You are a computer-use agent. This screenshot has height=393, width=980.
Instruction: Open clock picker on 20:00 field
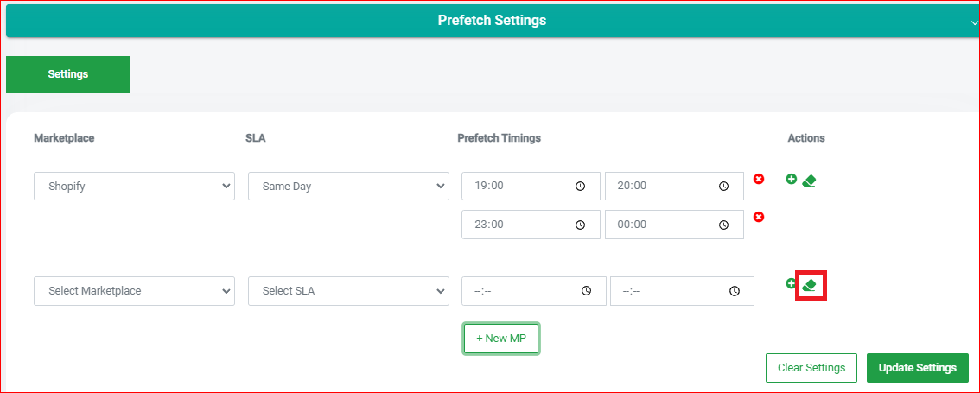(723, 187)
